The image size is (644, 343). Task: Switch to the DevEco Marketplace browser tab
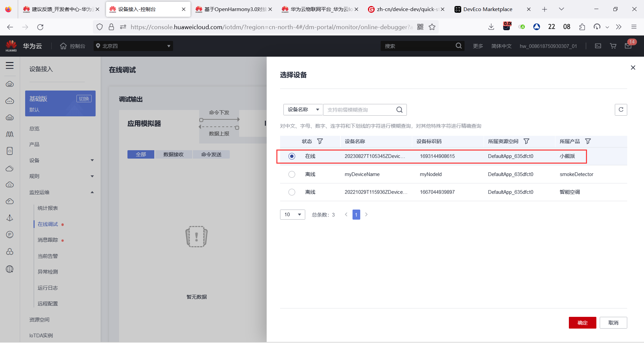click(x=488, y=9)
